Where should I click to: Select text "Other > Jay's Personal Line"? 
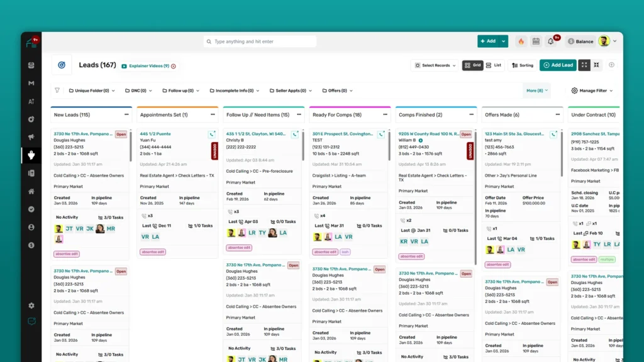(x=511, y=175)
